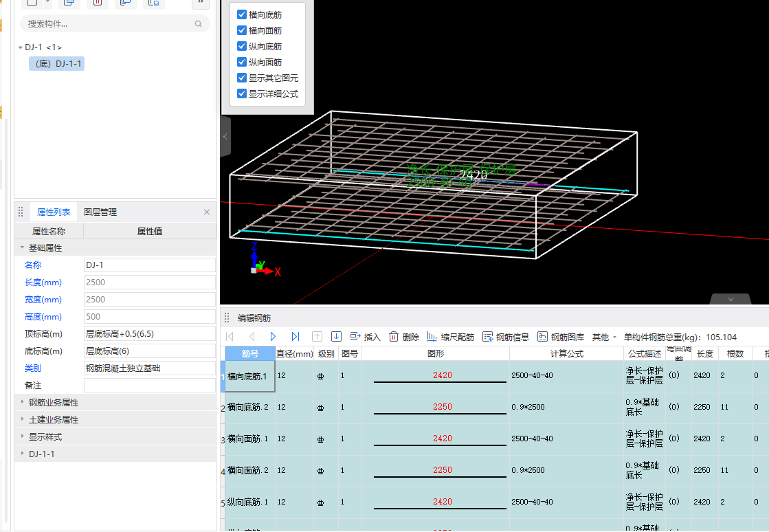Toggle the 横向面筋 checkbox
Viewport: 769px width, 532px height.
pos(242,30)
